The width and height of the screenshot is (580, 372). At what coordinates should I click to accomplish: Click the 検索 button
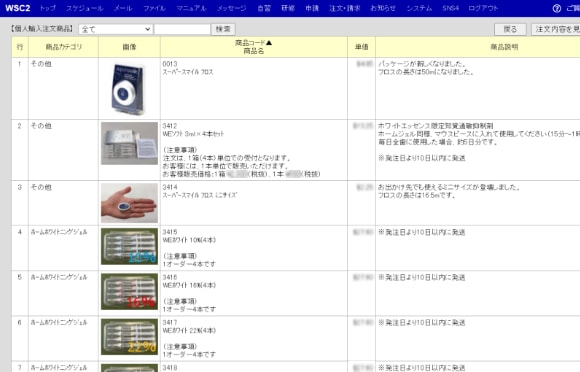(x=223, y=29)
